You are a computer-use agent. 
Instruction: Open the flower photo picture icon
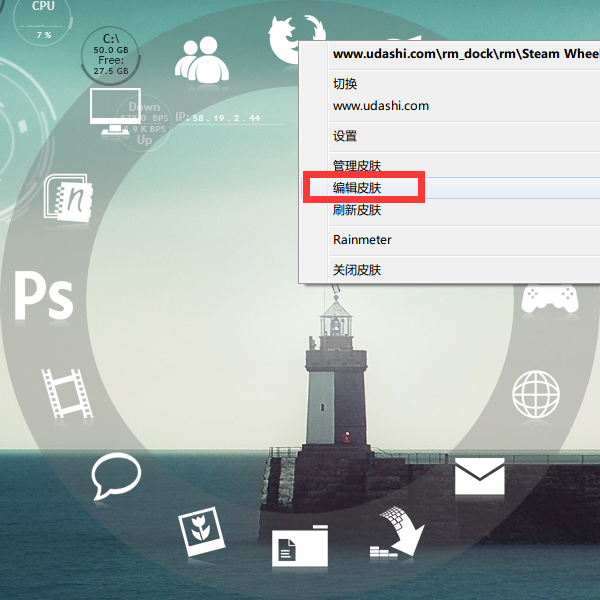point(202,531)
